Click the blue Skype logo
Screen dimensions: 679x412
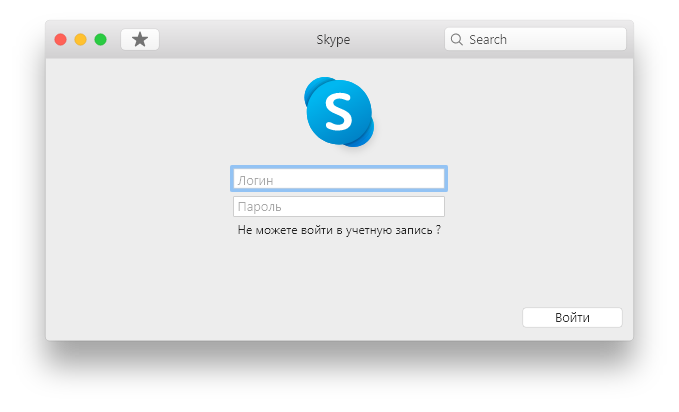(339, 111)
